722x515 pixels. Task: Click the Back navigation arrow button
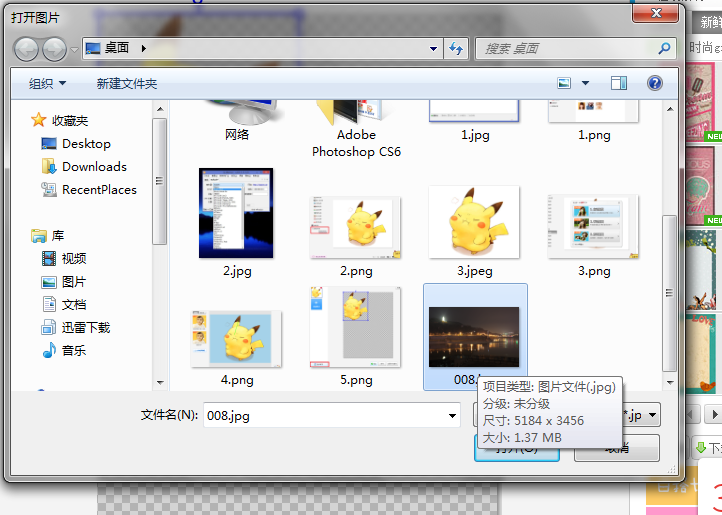26,49
